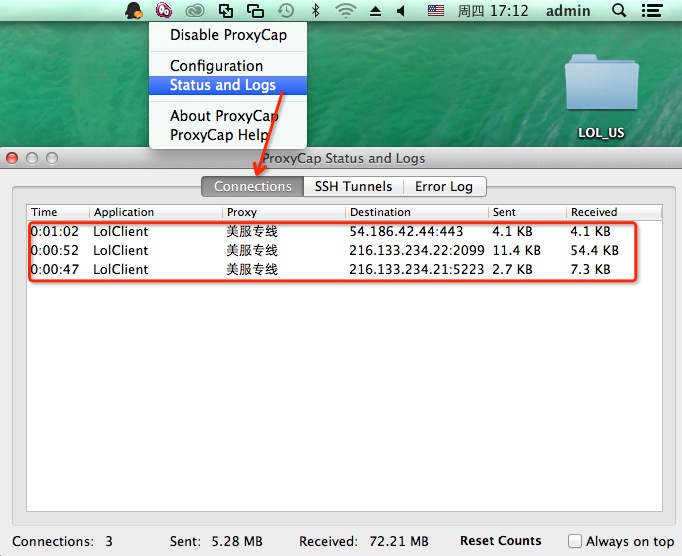
Task: Open Spotlight search magnifier
Action: (618, 10)
